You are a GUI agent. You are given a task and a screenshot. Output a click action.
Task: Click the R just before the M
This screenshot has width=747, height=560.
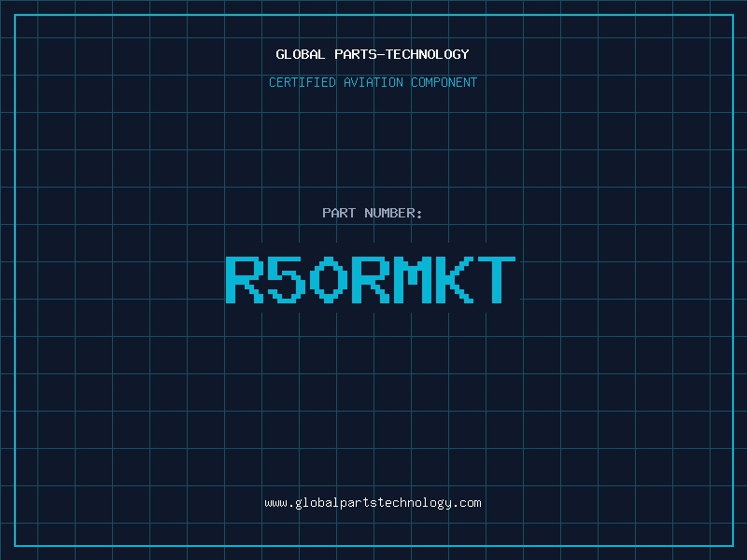[371, 279]
